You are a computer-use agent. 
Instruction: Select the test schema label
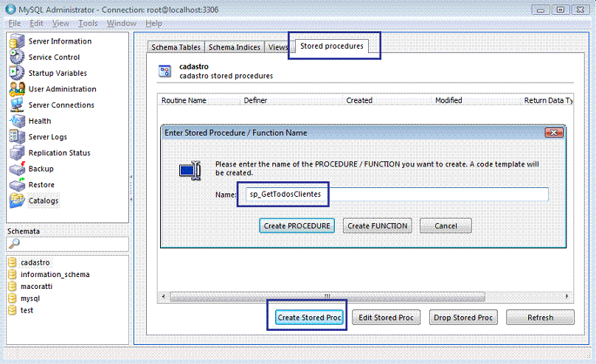pos(27,310)
